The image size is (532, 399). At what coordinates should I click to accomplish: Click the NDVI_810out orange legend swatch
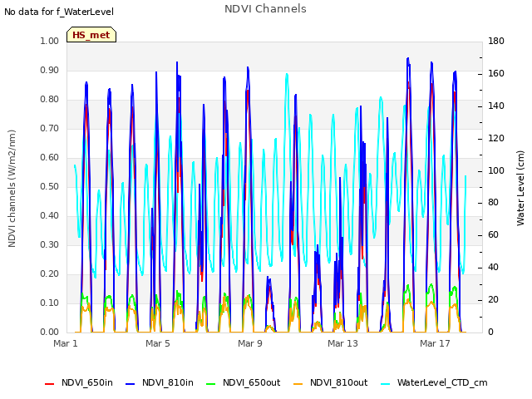coord(298,384)
